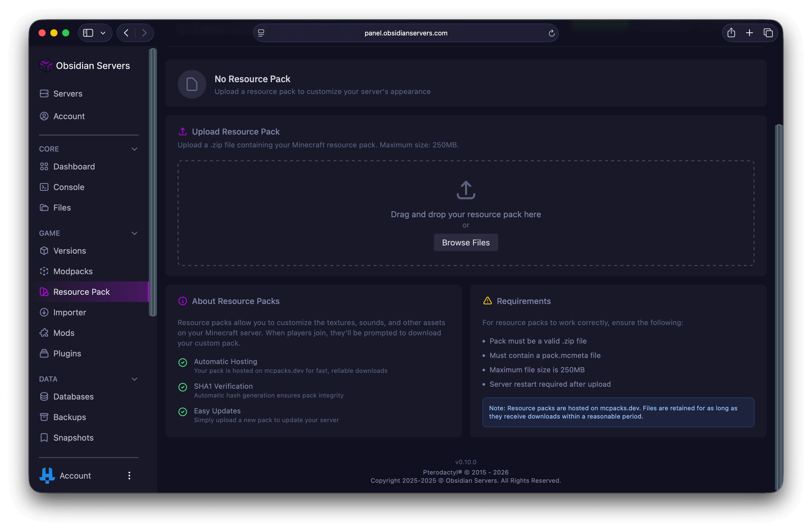Open the Account three-dot options menu
The image size is (812, 531).
click(129, 475)
